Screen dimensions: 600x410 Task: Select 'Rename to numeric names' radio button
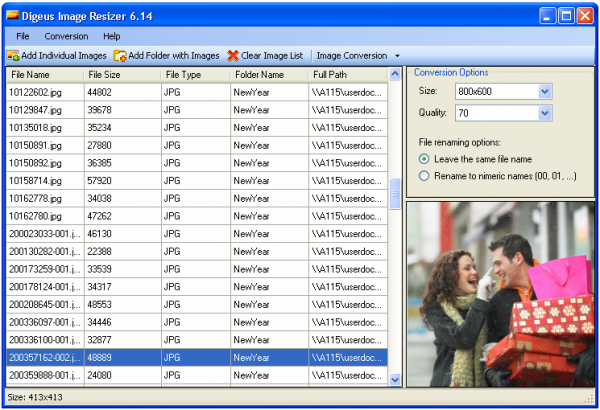point(425,176)
